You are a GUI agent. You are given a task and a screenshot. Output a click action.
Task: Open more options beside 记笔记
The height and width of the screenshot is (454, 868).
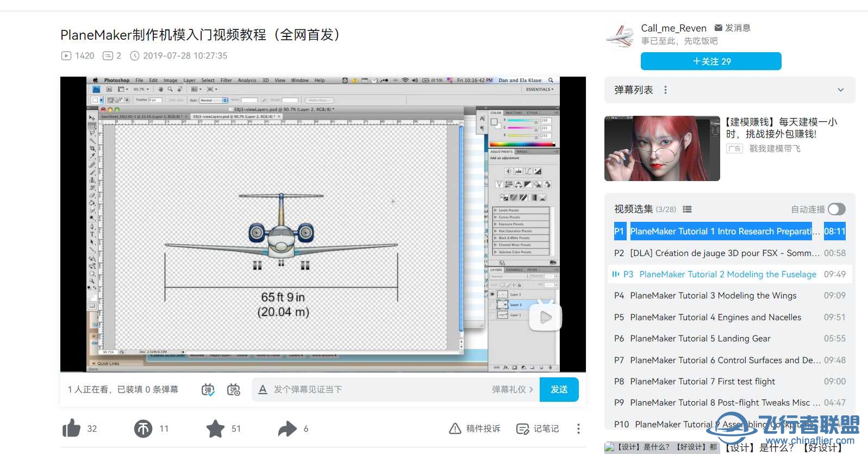pyautogui.click(x=578, y=428)
